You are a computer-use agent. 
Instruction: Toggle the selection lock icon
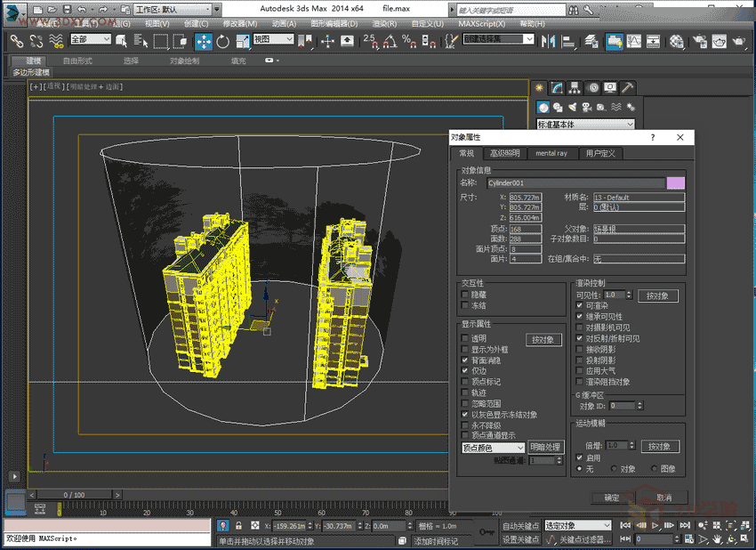(x=238, y=526)
